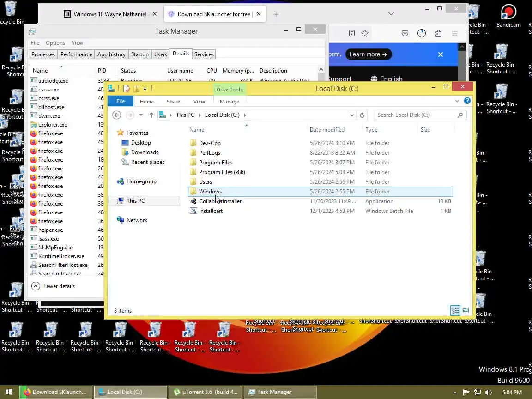Open the File tab in Explorer ribbon
Image resolution: width=532 pixels, height=399 pixels.
coord(121,102)
